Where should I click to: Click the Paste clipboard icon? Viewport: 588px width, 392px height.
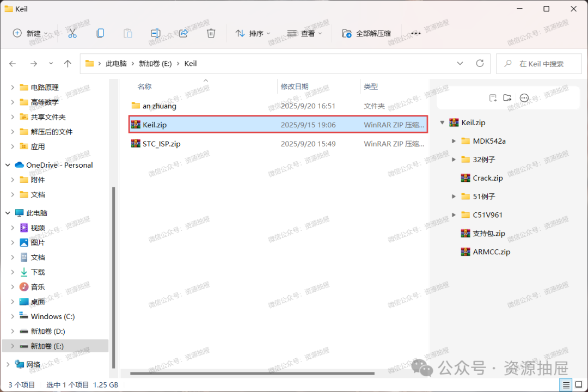point(128,33)
